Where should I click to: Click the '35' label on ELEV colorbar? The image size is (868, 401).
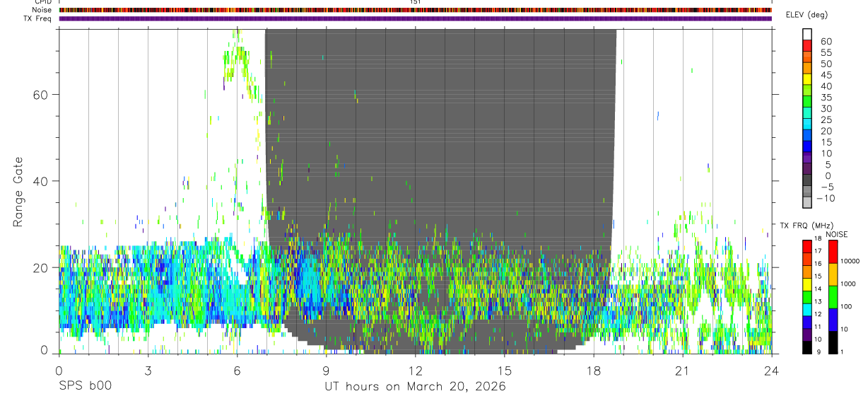tap(826, 98)
